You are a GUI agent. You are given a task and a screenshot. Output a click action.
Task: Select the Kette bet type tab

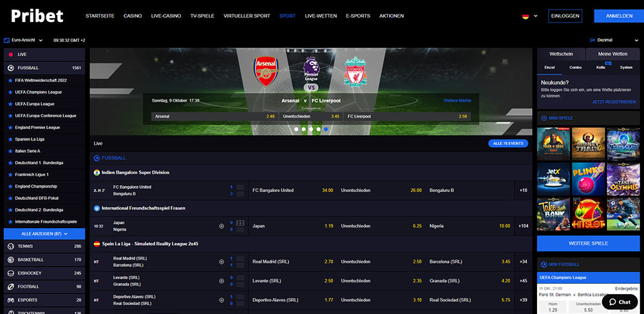coord(601,68)
